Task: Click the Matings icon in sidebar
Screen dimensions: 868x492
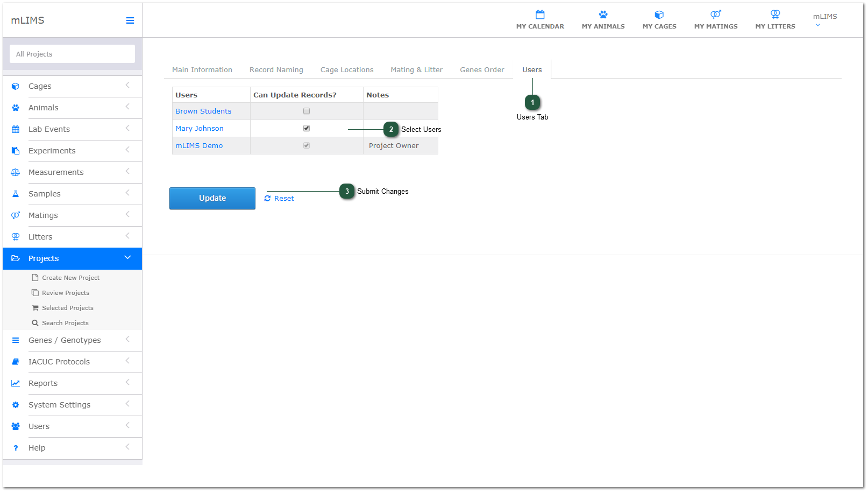Action: click(16, 215)
